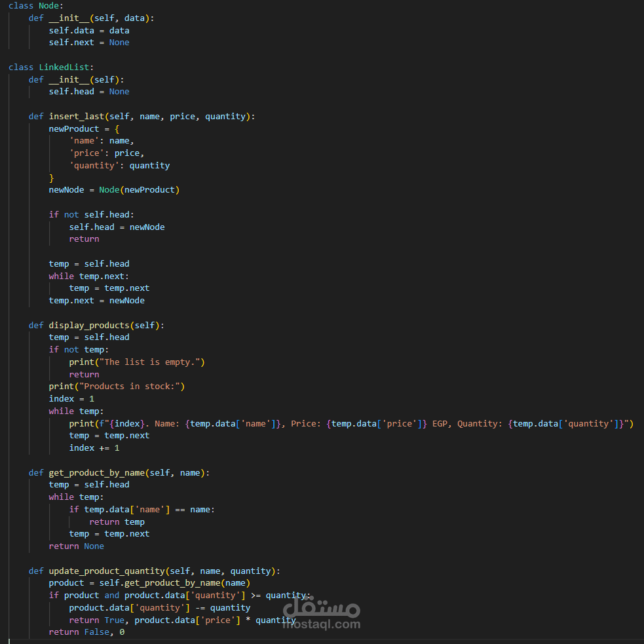Click the 'return temp' line
This screenshot has width=644, height=644.
click(117, 521)
